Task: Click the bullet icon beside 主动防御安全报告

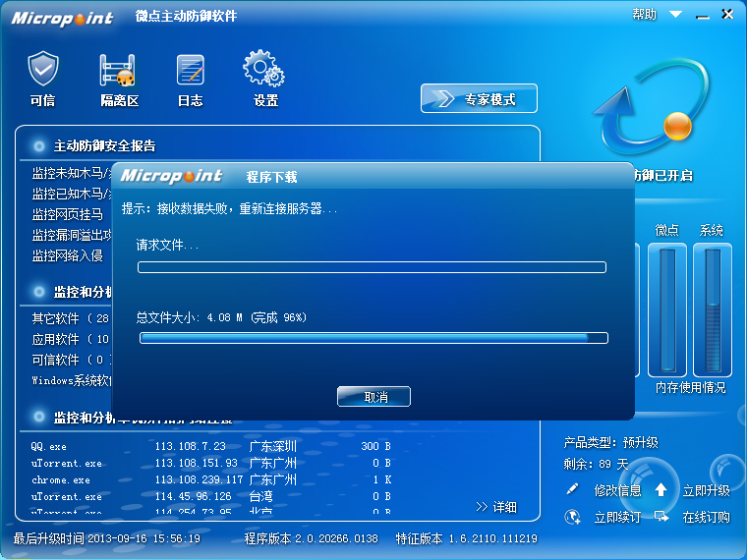Action: [38, 145]
